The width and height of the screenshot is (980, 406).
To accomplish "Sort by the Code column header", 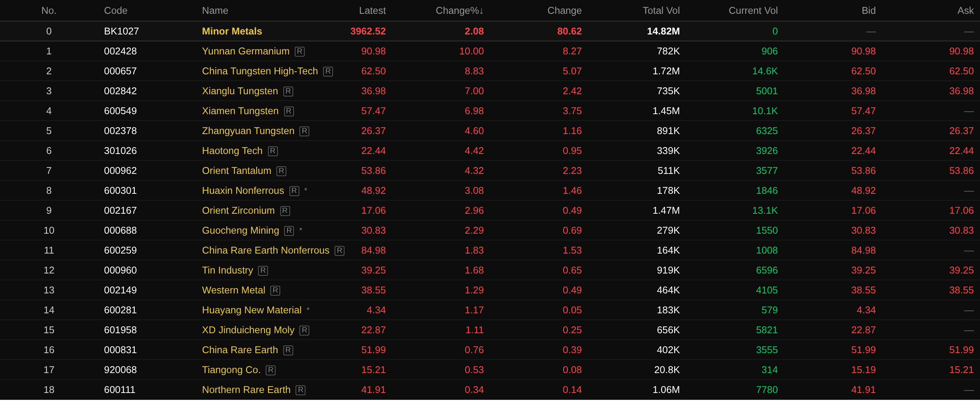I will pos(116,10).
